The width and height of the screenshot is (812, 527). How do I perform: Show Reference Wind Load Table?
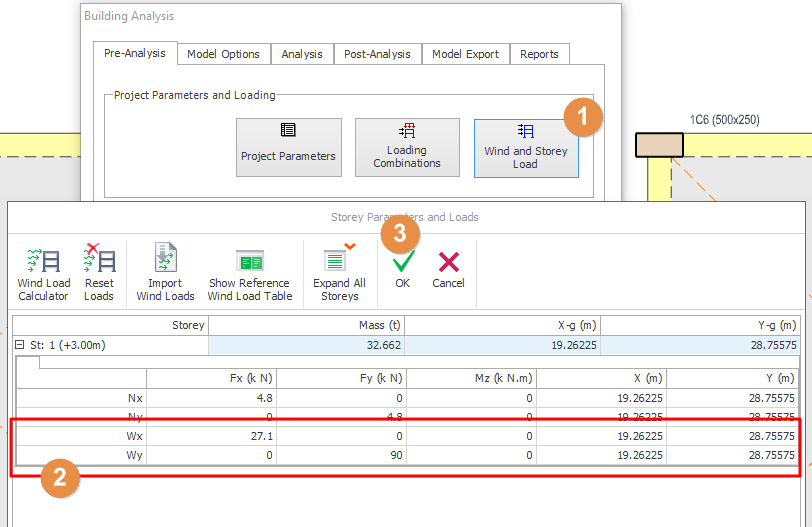[x=249, y=271]
